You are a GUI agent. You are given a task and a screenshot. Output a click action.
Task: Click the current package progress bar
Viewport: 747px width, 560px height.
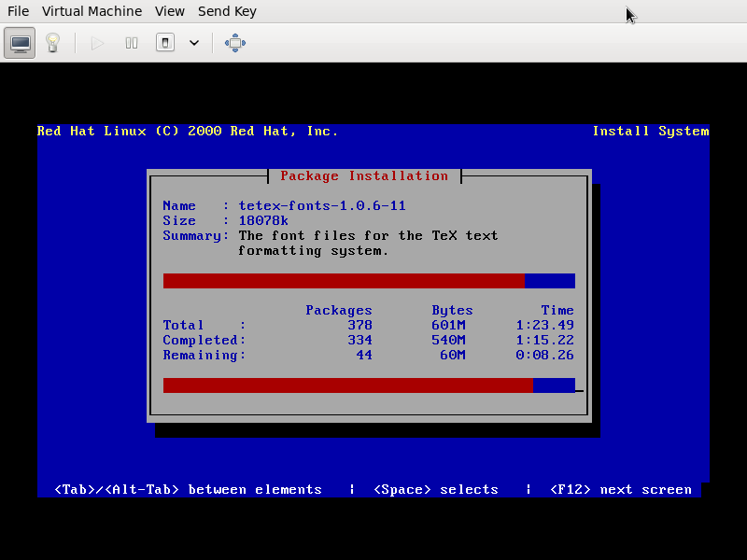369,281
